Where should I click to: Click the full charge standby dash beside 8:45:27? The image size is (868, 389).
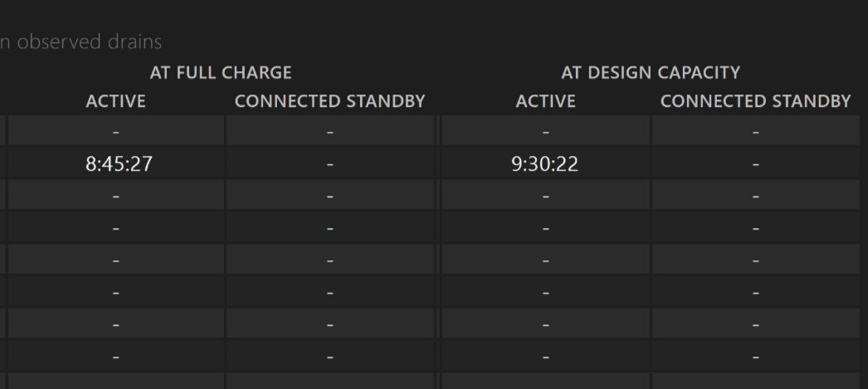330,164
